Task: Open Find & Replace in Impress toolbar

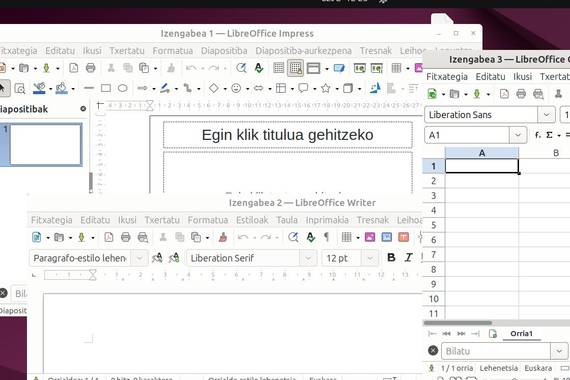Action: (x=241, y=68)
